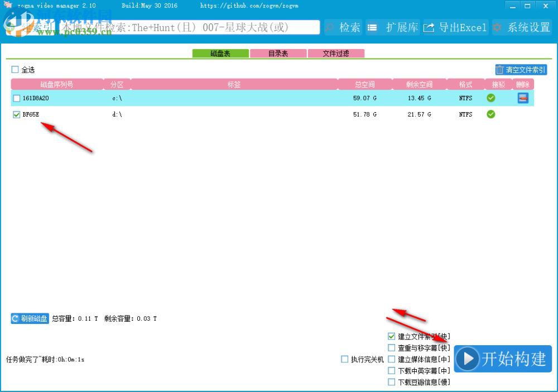
Task: Enable 查重与移字幕[快] option
Action: (391, 347)
